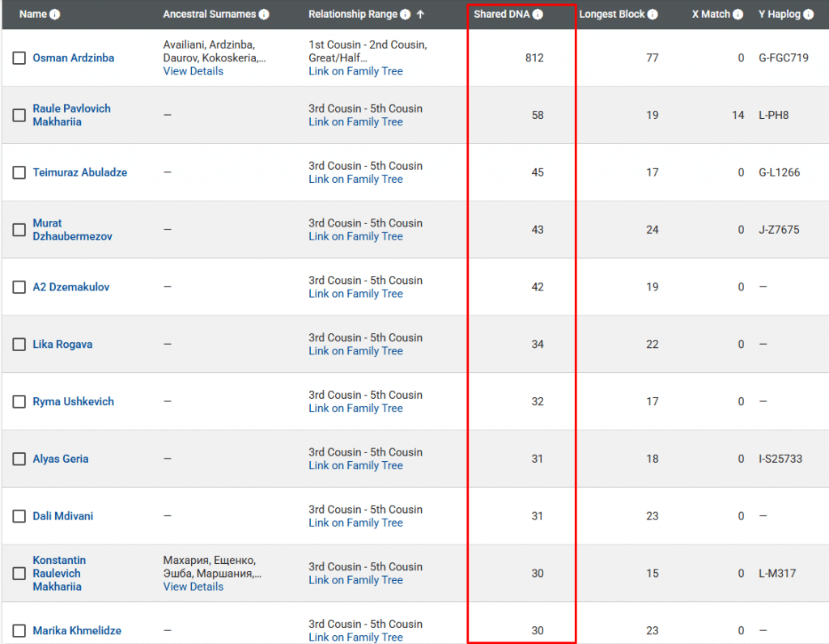Expand View Details for Konstantin Makhariia surnames
The image size is (829, 644).
click(193, 587)
